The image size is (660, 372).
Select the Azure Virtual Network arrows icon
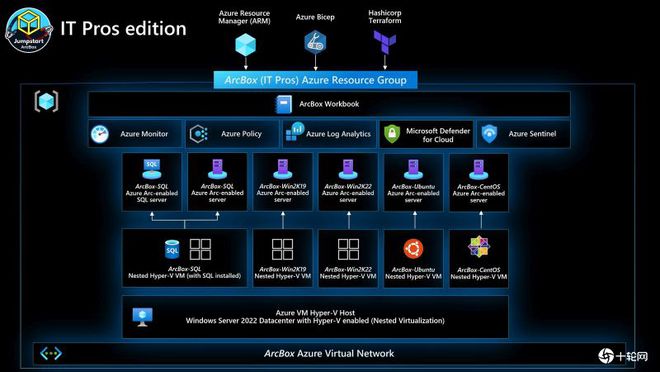pos(51,353)
